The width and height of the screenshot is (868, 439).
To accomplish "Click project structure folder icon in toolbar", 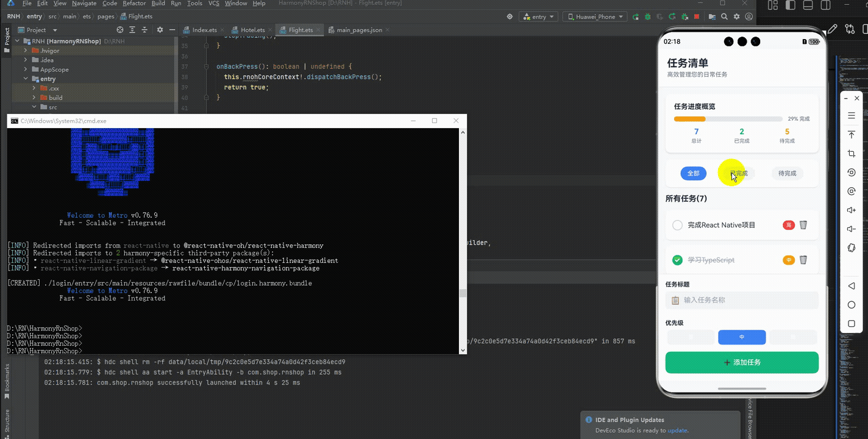I will coord(712,16).
